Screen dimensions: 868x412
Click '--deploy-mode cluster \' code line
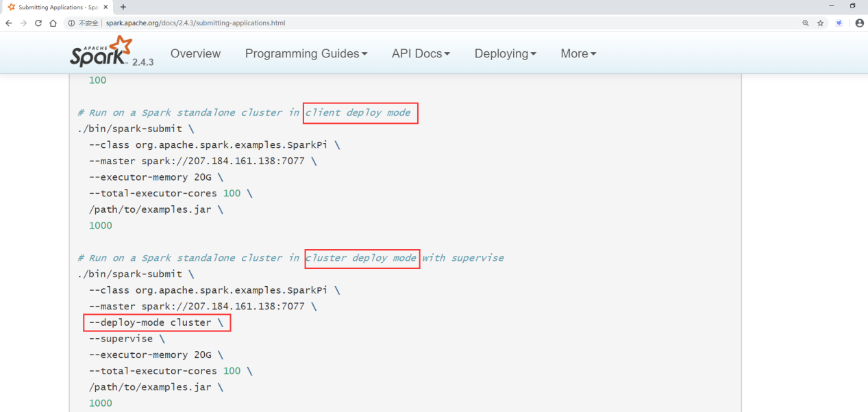[156, 322]
